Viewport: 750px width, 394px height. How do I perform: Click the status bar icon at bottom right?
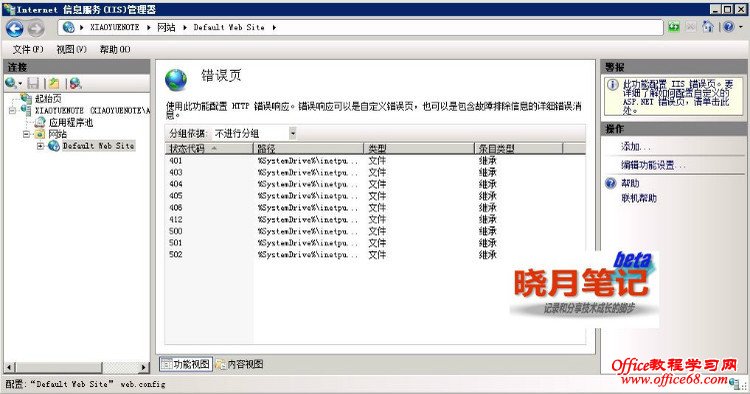(x=734, y=383)
